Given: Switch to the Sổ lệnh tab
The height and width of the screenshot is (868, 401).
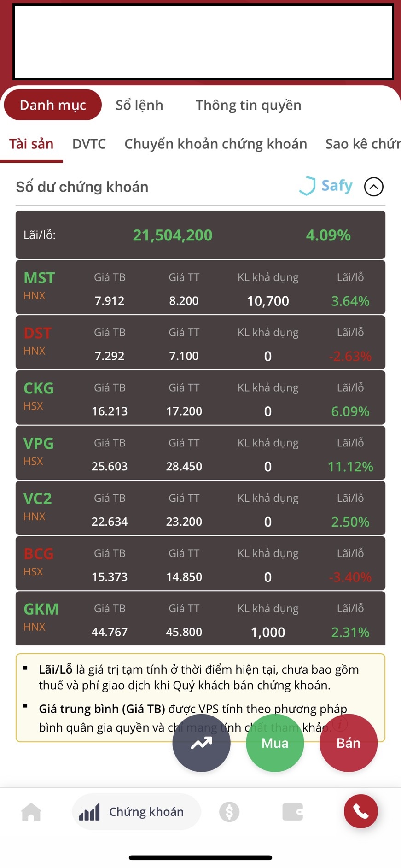Looking at the screenshot, I should (x=139, y=105).
